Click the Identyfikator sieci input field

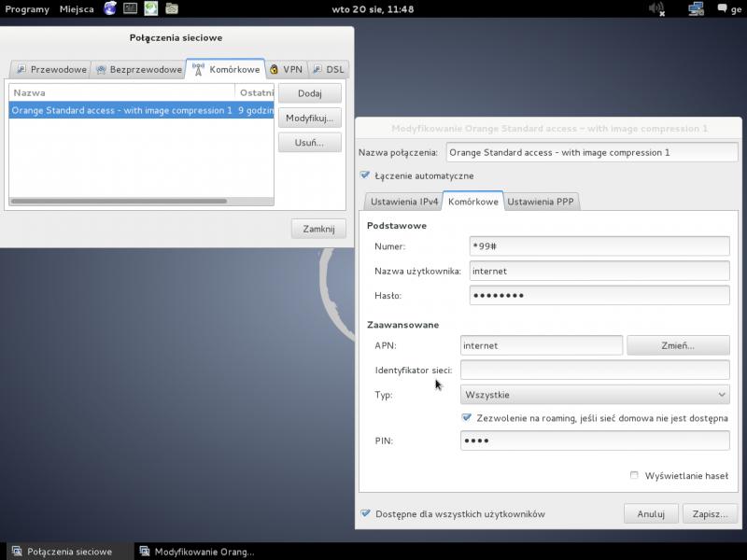[595, 371]
